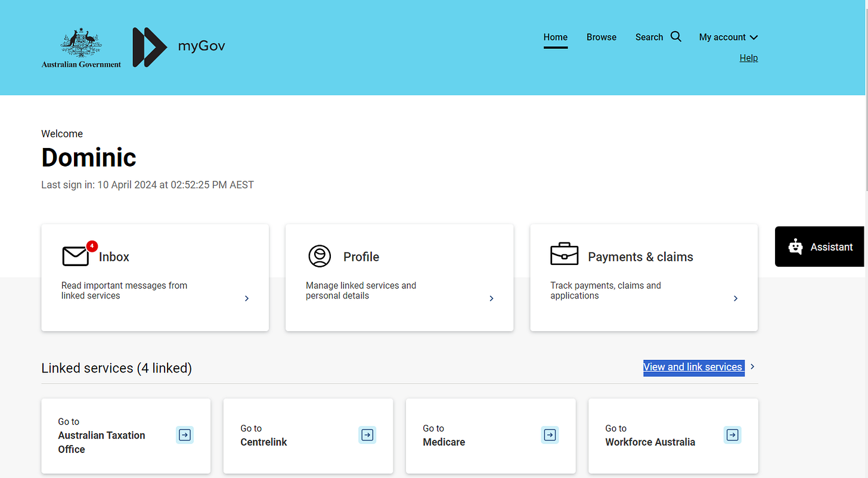Open the Profile heading

361,257
